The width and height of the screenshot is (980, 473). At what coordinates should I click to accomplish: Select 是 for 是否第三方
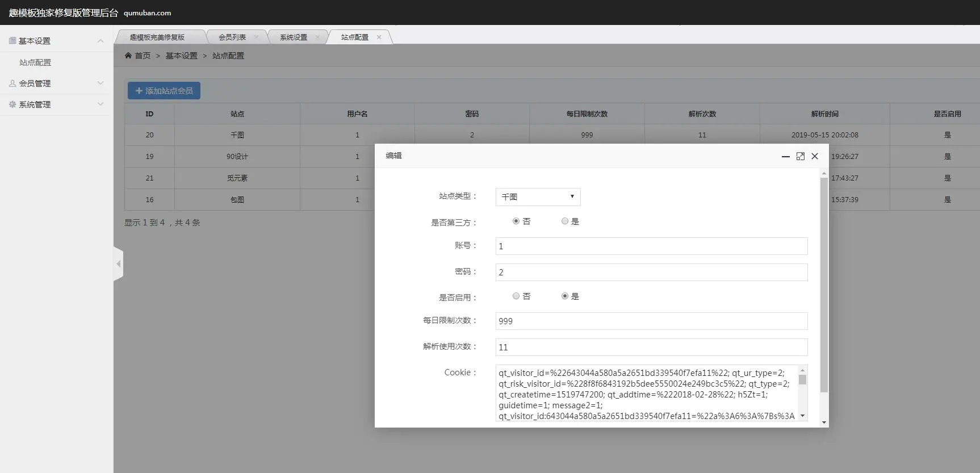565,221
